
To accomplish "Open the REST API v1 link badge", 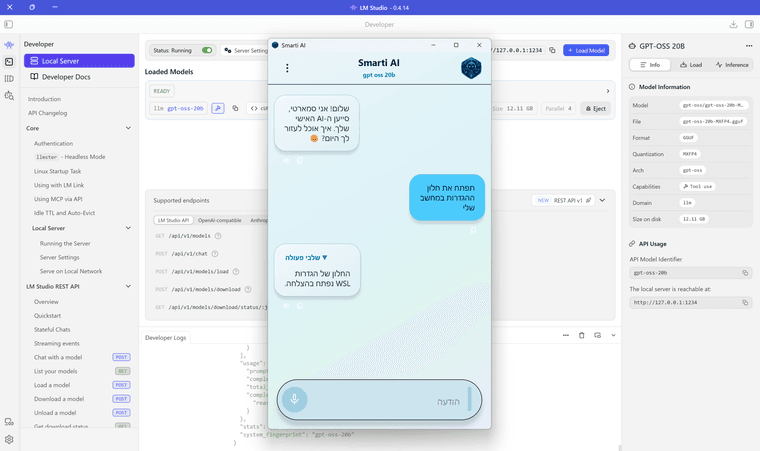I will [564, 200].
